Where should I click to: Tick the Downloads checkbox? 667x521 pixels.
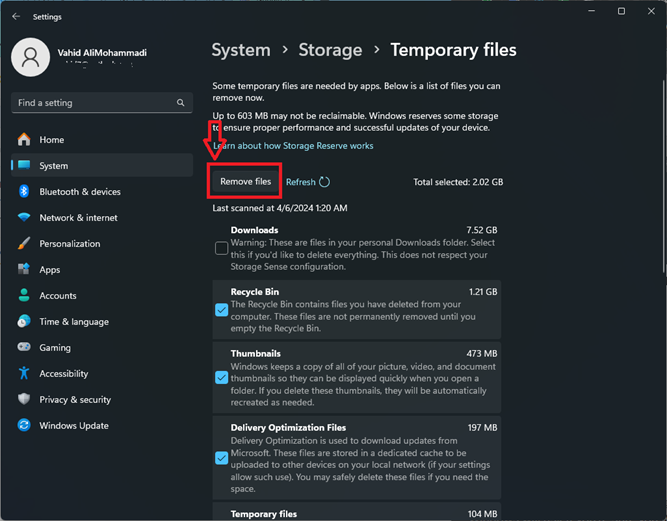coord(221,248)
